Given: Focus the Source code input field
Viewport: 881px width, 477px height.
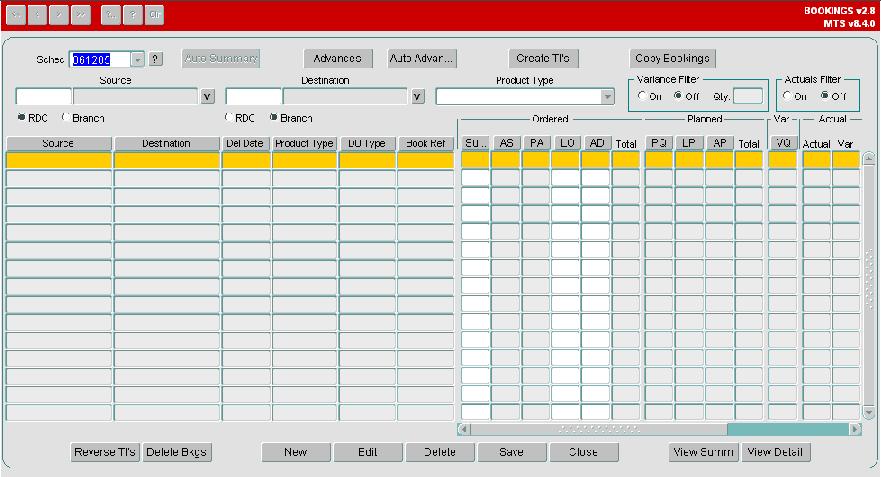Looking at the screenshot, I should click(43, 97).
